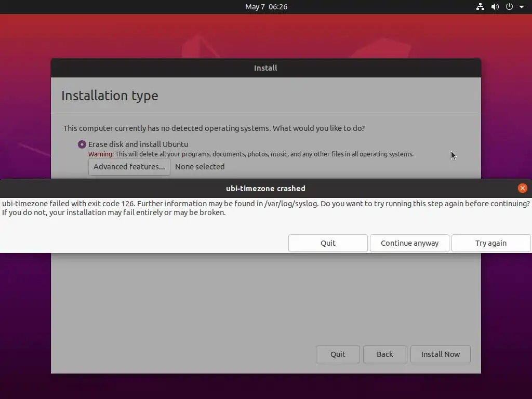Choose Continue anyway in crash dialog
Screen dimensions: 532x399
coord(409,243)
